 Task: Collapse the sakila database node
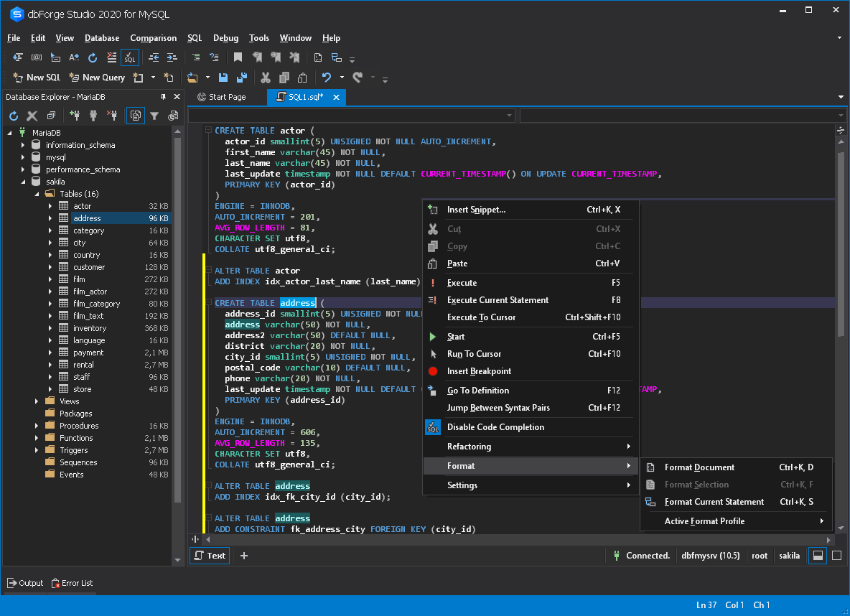[x=24, y=182]
